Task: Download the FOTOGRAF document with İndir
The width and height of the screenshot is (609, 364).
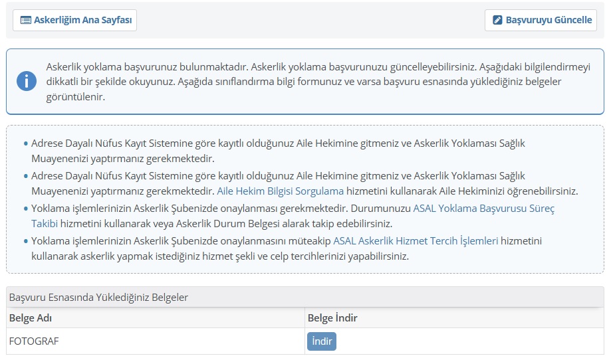Action: click(x=322, y=341)
